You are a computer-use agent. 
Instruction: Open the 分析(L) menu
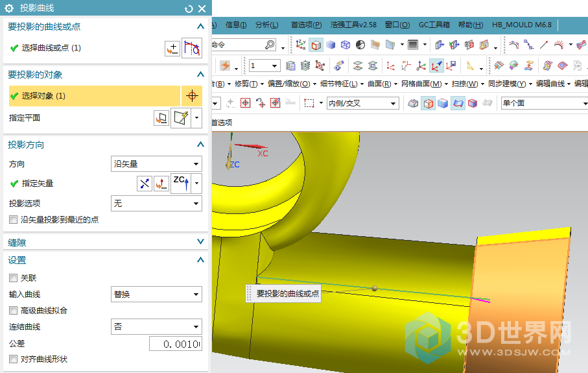pyautogui.click(x=267, y=25)
